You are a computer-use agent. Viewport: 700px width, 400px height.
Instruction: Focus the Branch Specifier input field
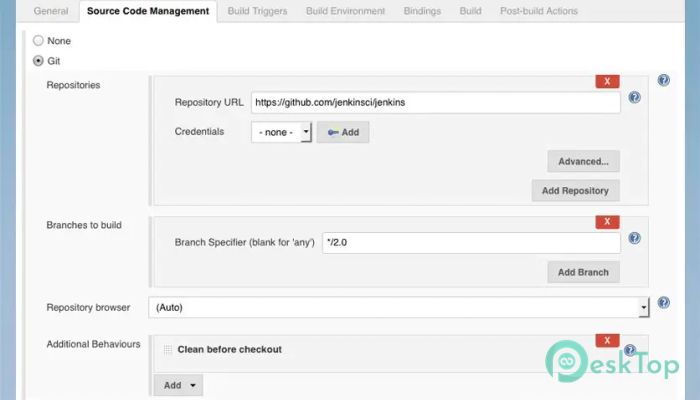(471, 242)
